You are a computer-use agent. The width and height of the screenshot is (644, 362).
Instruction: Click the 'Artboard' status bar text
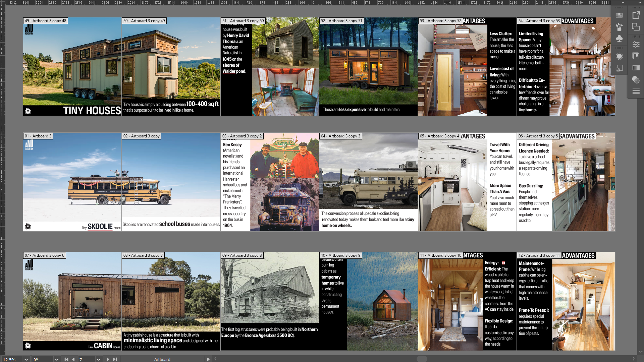(x=162, y=359)
